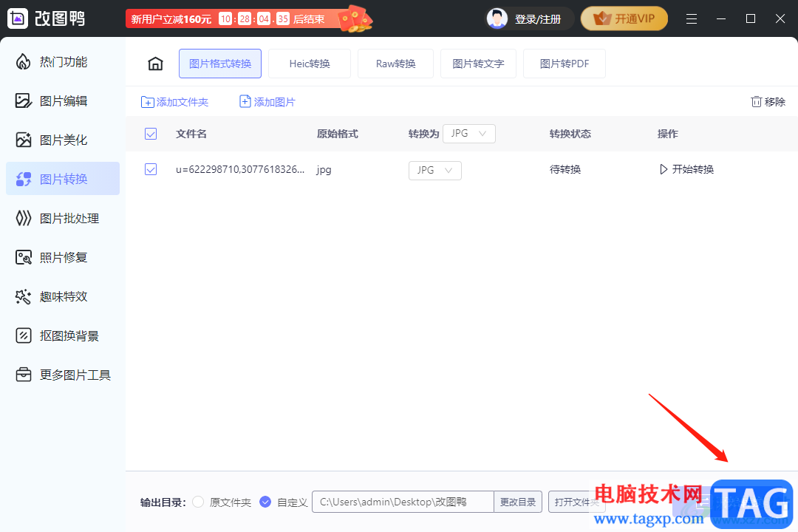
Task: Click the 待转换 status text
Action: 565,169
